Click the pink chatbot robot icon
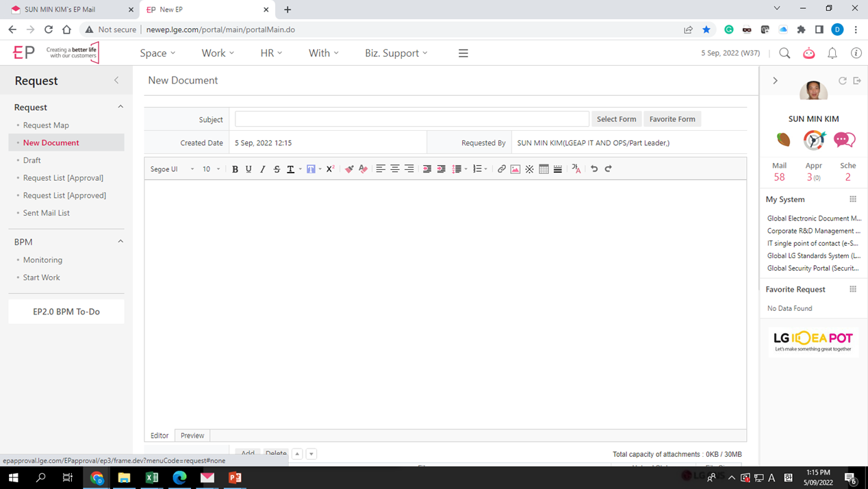868x489 pixels. pos(809,53)
